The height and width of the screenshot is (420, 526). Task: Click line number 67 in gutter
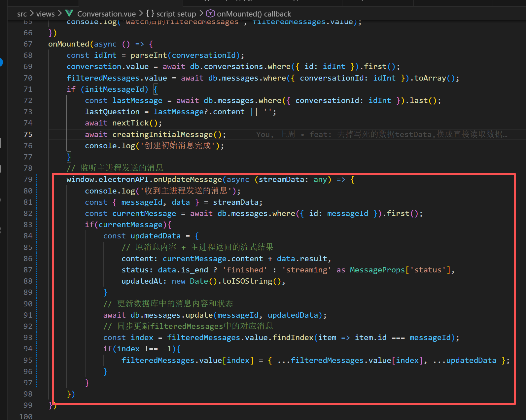[x=28, y=44]
